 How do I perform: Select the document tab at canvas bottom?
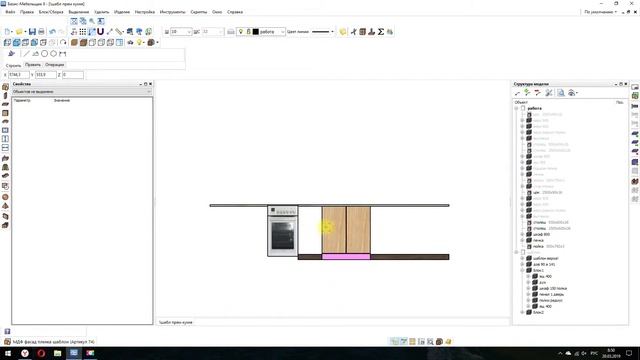[176, 322]
